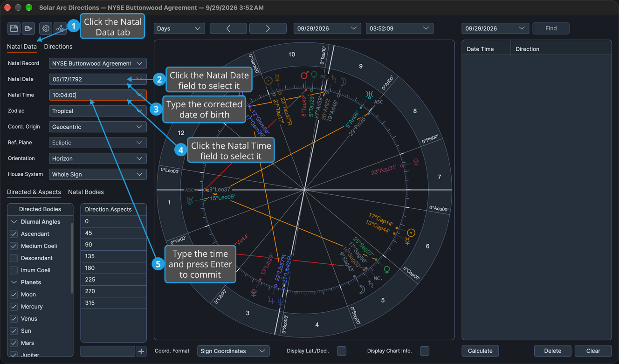Open the Orientation Horizon dropdown
This screenshot has width=619, height=364.
click(x=98, y=158)
